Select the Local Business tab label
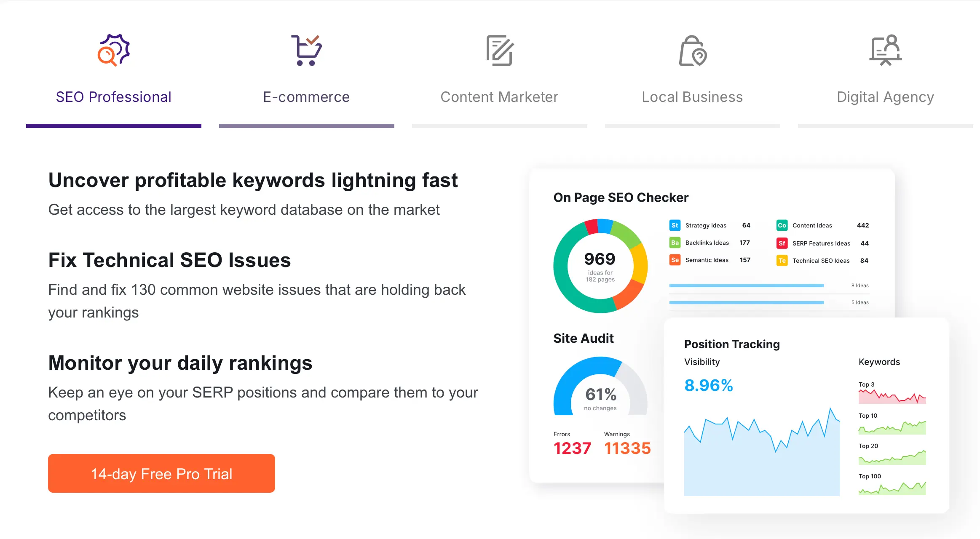The height and width of the screenshot is (539, 980). (692, 97)
